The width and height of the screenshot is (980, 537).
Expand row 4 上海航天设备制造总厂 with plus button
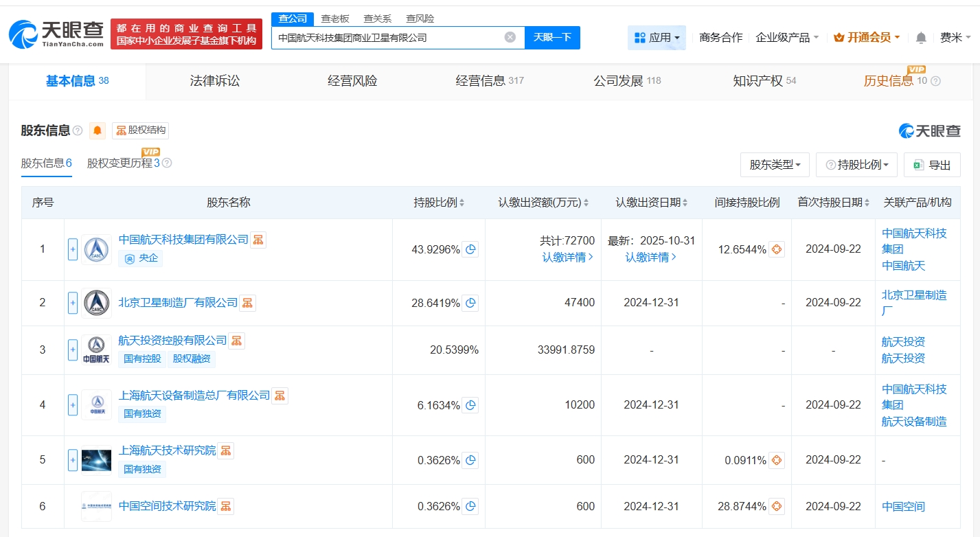73,405
